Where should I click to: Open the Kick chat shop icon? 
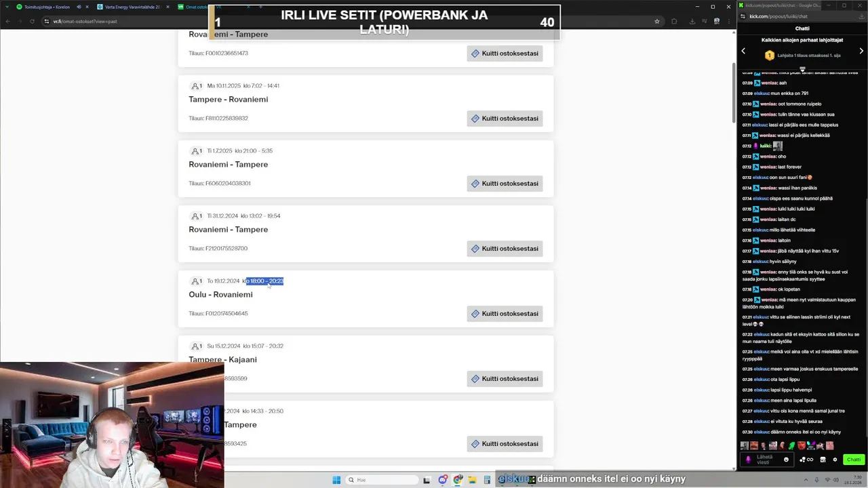823,460
